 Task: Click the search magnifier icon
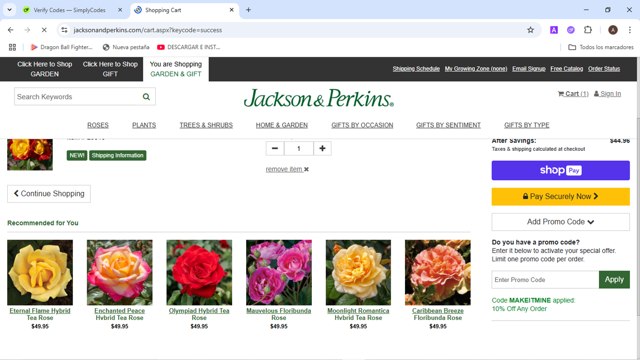pyautogui.click(x=146, y=97)
